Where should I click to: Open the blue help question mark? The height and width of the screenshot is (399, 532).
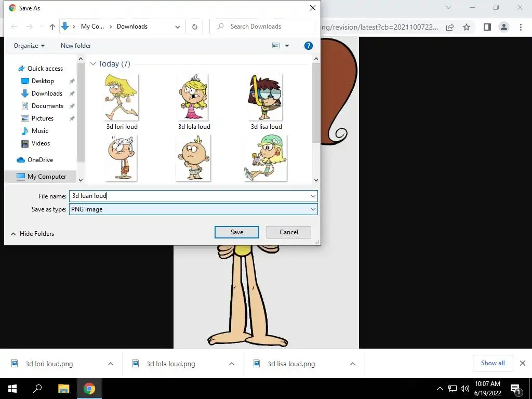coord(308,46)
